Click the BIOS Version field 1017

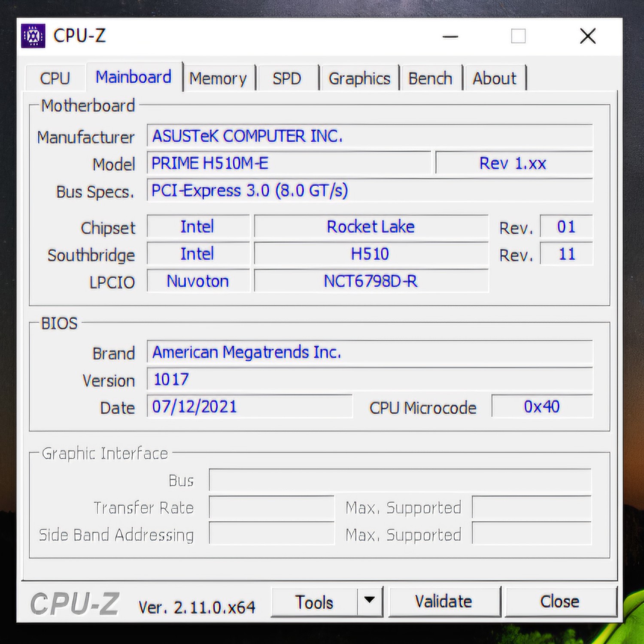pos(370,380)
